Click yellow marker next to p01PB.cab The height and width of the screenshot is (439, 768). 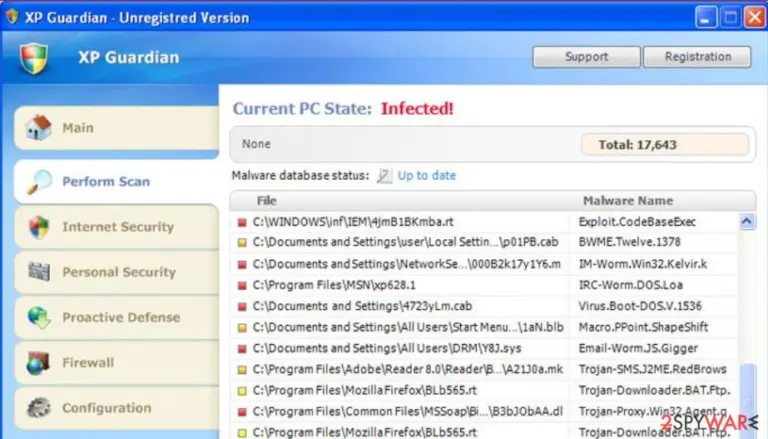click(242, 243)
